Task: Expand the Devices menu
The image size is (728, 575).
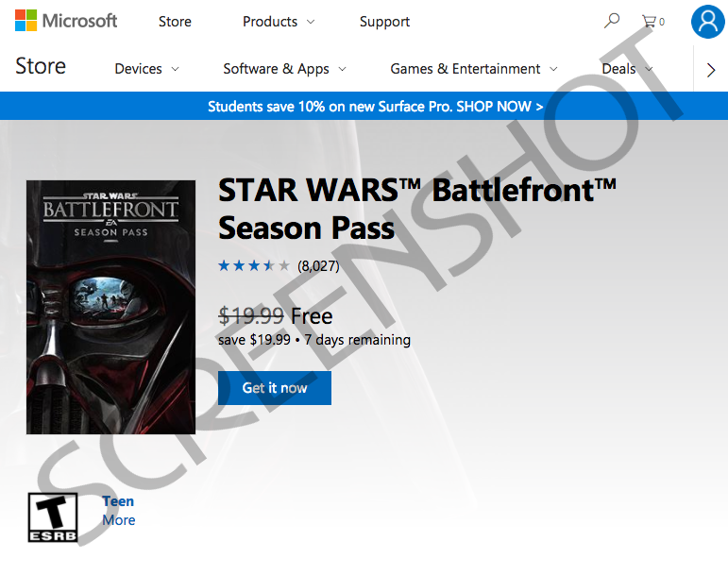Action: [146, 69]
